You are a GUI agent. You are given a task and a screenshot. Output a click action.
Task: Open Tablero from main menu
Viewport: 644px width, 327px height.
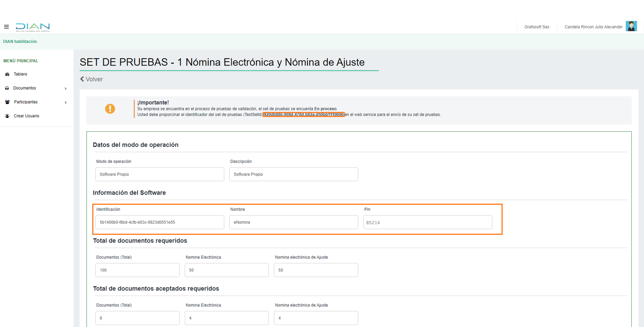click(20, 74)
